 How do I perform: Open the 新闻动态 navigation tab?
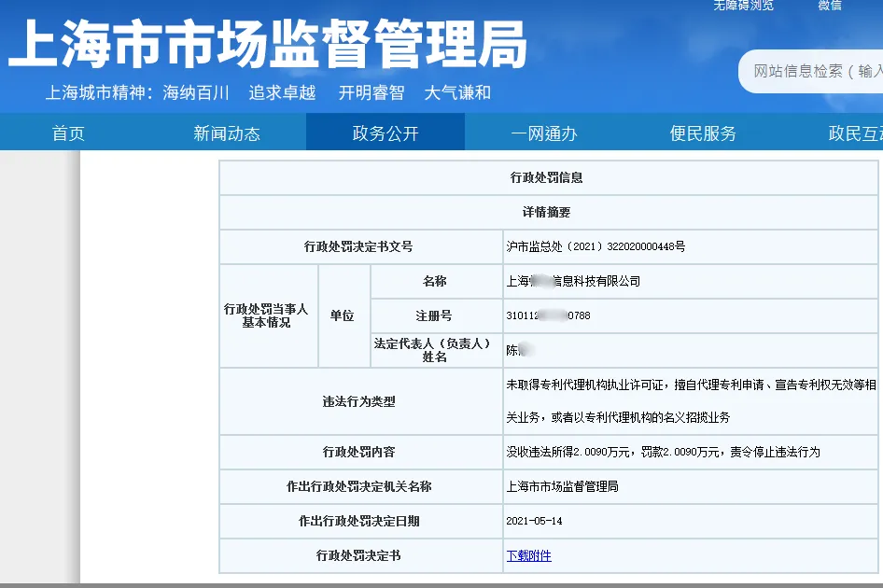click(227, 133)
